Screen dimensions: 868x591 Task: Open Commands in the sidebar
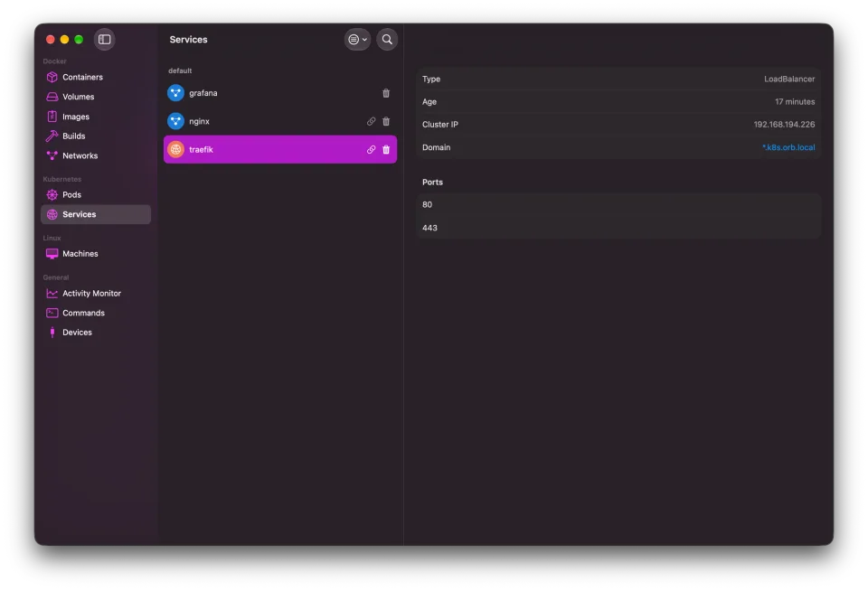pyautogui.click(x=96, y=314)
